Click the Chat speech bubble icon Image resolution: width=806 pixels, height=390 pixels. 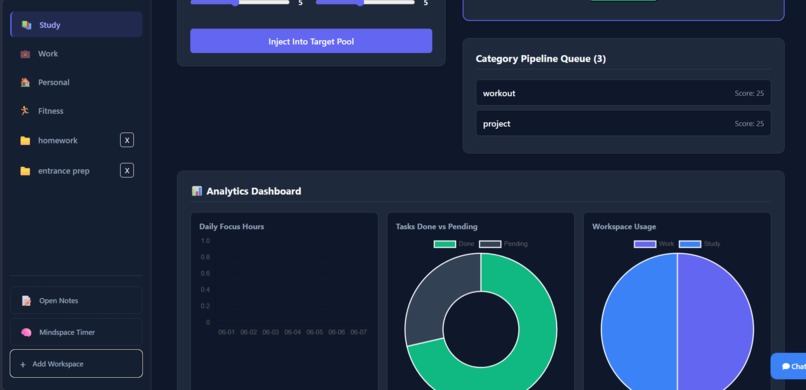(x=786, y=366)
